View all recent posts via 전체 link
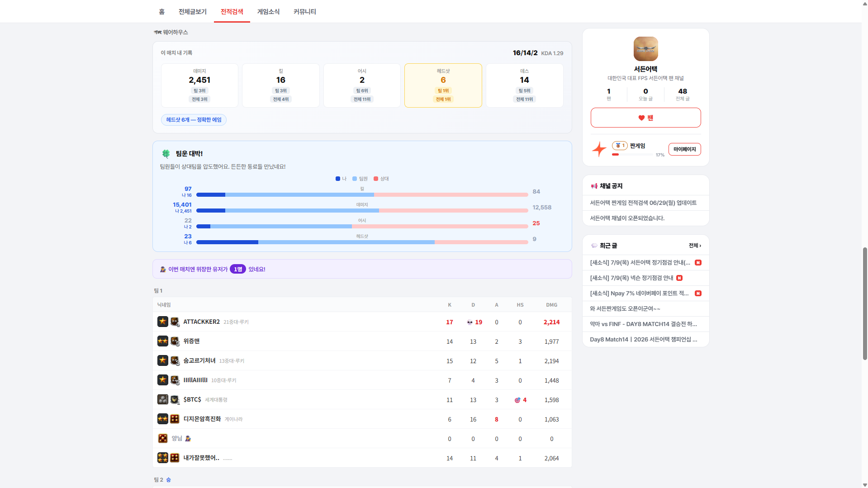Screen dimensions: 868x488 point(695,246)
